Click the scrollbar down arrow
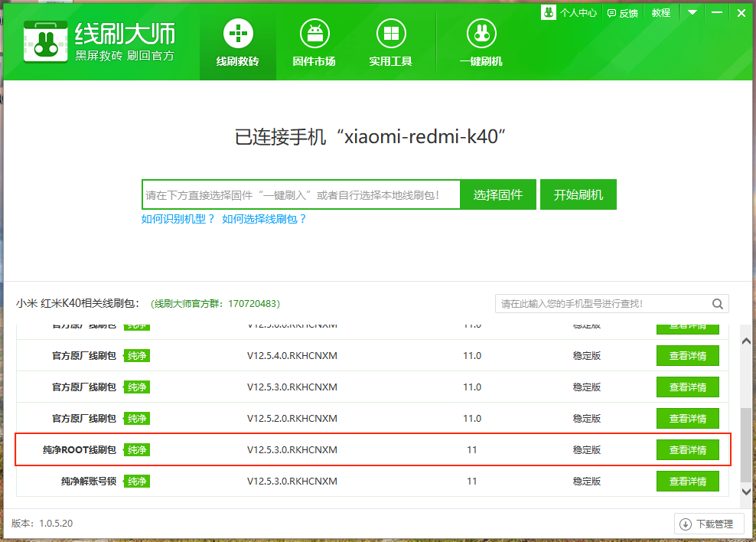 pyautogui.click(x=746, y=491)
